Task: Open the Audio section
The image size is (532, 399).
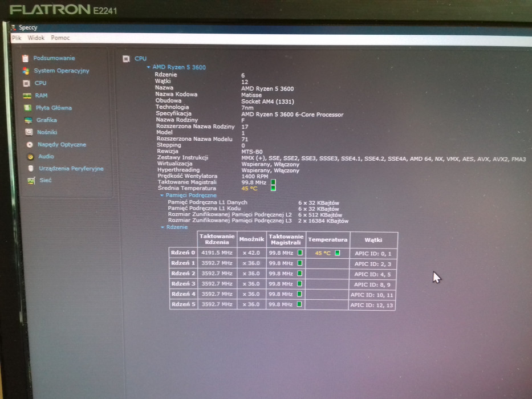Action: click(x=46, y=156)
